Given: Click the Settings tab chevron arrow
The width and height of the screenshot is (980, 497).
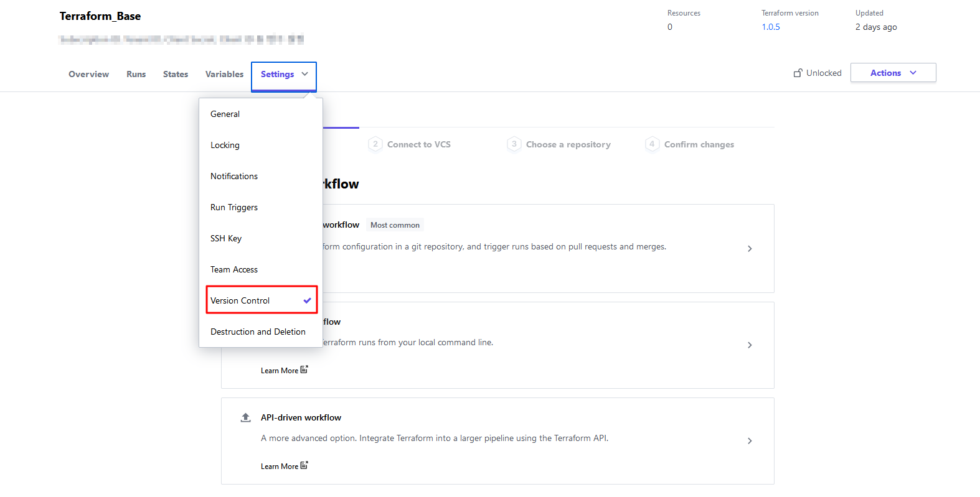Looking at the screenshot, I should click(304, 73).
